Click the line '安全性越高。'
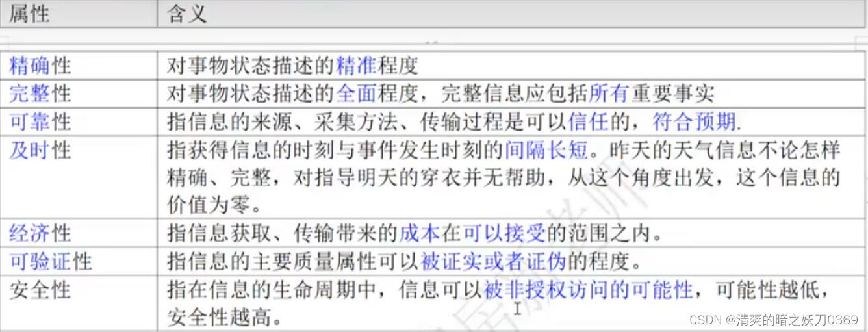Image resolution: width=868 pixels, height=332 pixels. 224,318
